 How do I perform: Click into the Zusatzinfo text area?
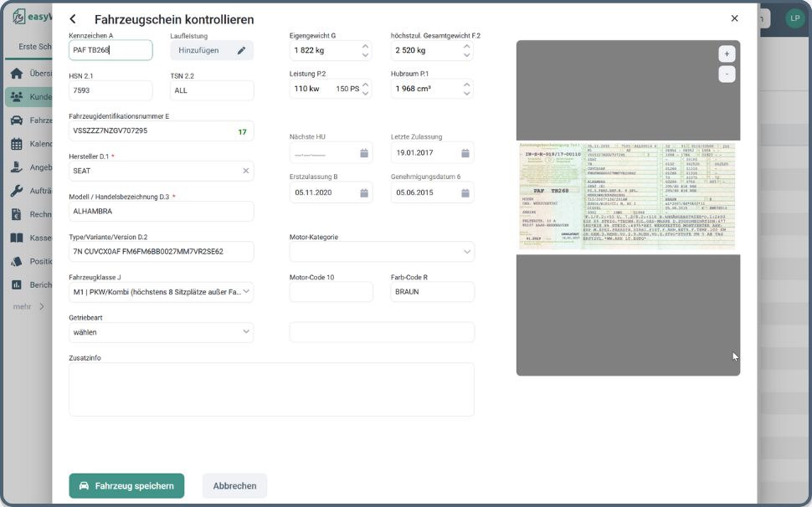[x=271, y=389]
